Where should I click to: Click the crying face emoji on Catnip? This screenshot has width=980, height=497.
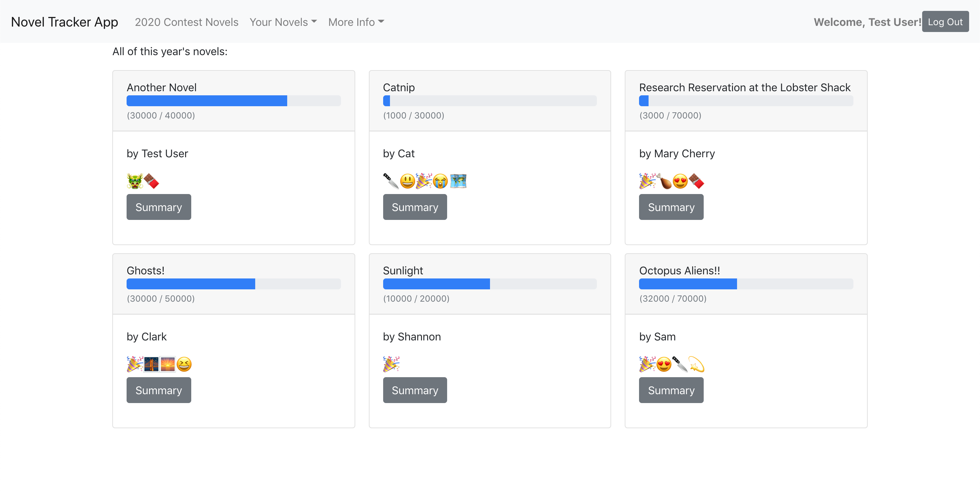point(441,181)
